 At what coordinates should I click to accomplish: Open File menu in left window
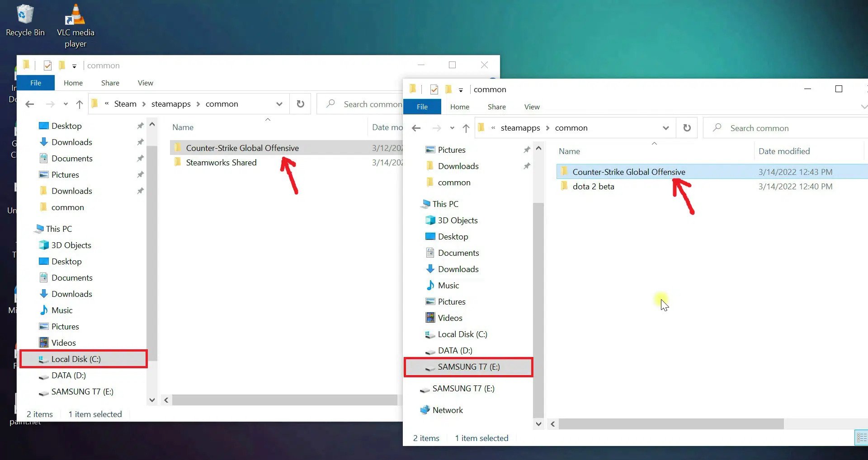pyautogui.click(x=36, y=83)
